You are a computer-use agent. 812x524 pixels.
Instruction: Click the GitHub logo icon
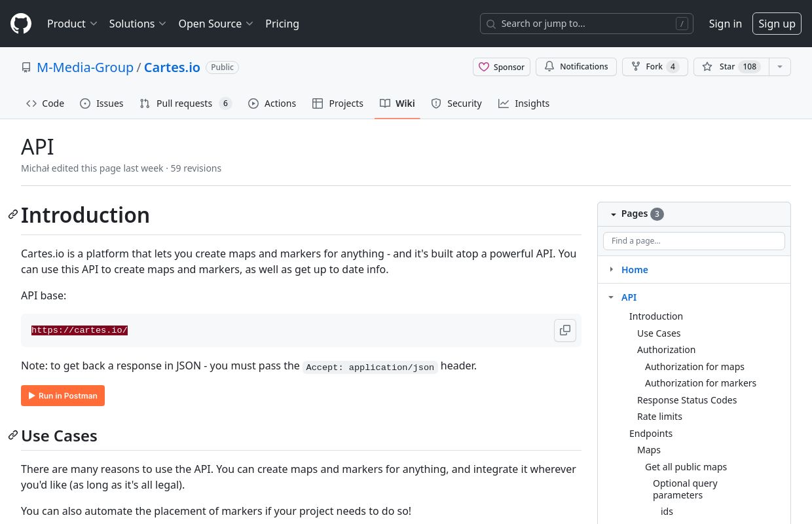pyautogui.click(x=21, y=24)
